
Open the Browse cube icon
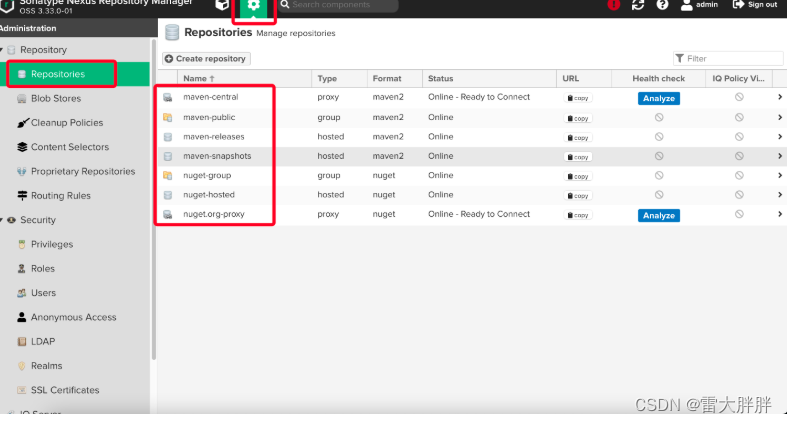(x=222, y=5)
